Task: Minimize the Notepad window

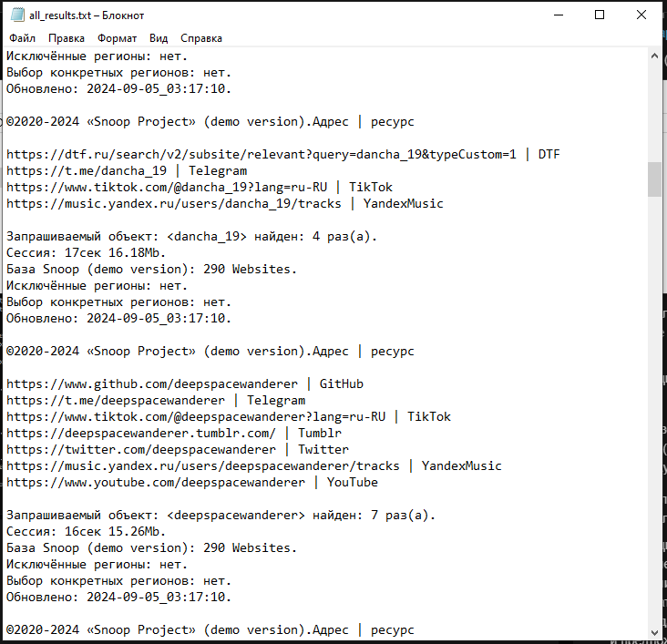Action: coord(559,15)
